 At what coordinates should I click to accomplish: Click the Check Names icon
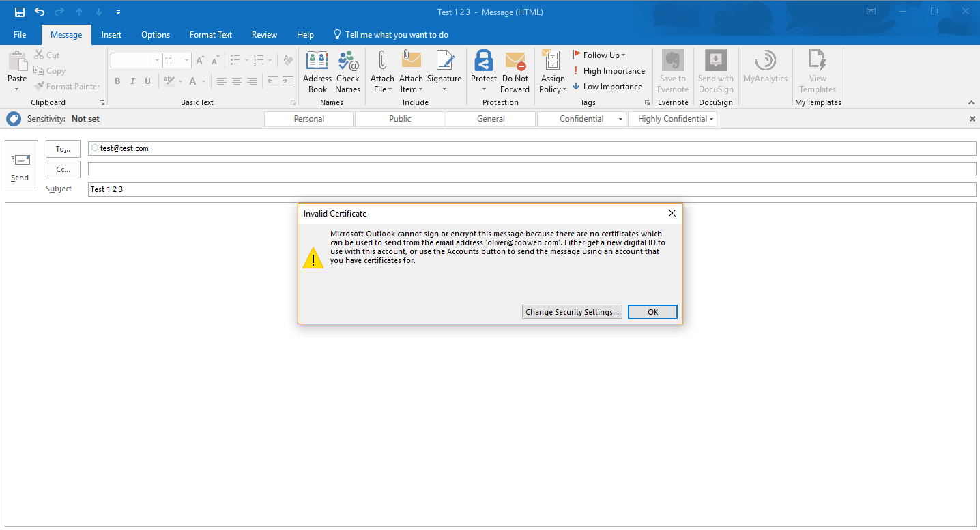point(348,71)
